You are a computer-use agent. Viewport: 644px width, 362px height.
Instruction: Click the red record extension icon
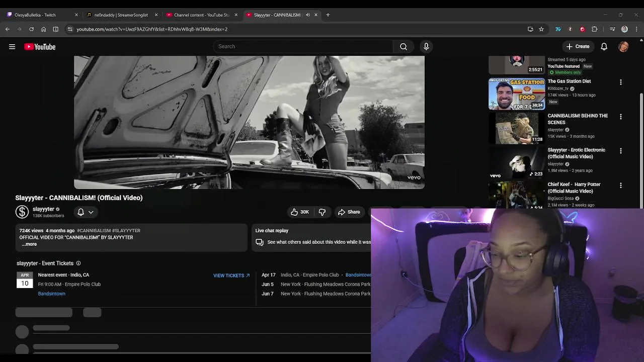point(582,29)
